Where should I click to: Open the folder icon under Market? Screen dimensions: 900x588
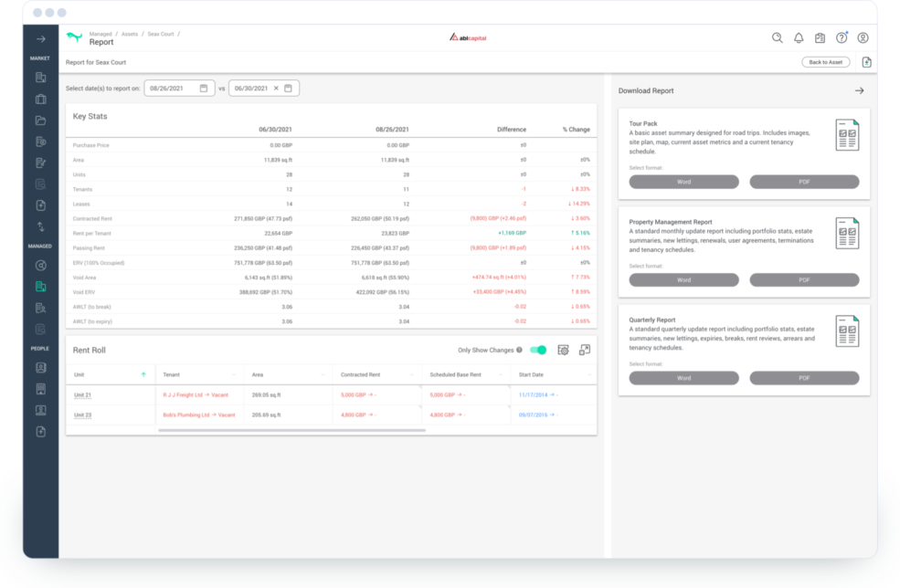coord(41,121)
